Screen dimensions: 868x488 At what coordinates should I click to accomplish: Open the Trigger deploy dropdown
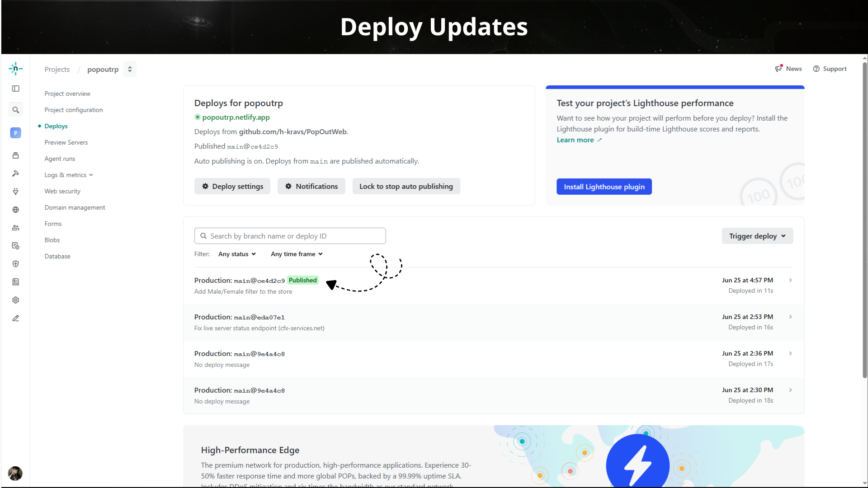click(757, 236)
